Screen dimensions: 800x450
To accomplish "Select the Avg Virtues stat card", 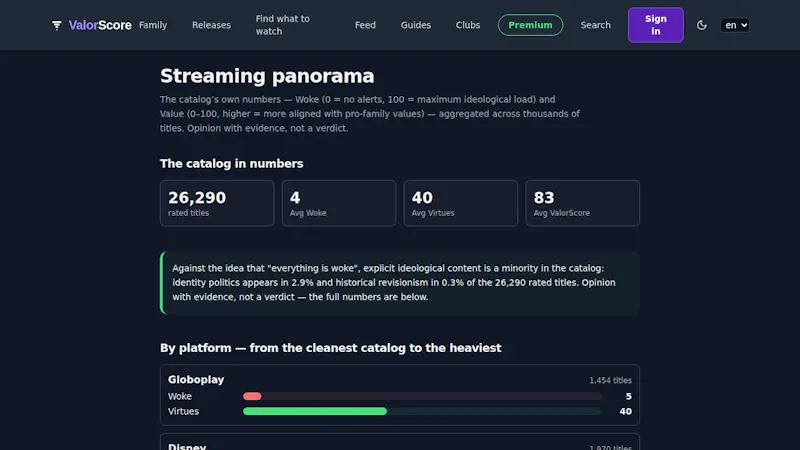I will [461, 203].
